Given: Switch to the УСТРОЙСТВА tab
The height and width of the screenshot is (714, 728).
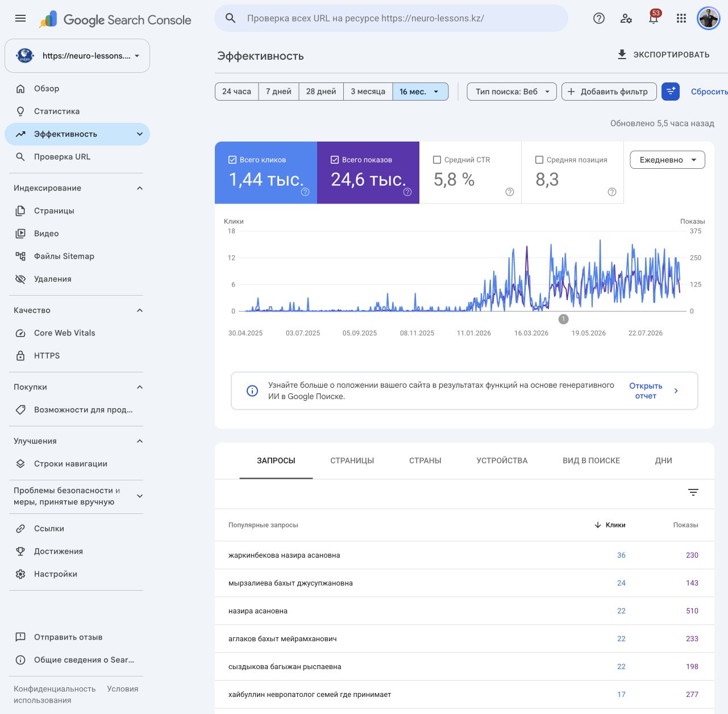Looking at the screenshot, I should click(502, 460).
